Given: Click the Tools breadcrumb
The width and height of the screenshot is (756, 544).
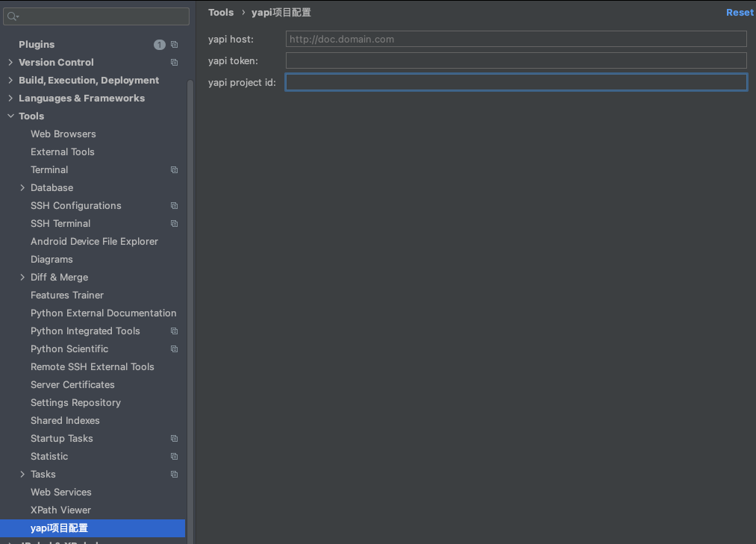Looking at the screenshot, I should (x=221, y=13).
